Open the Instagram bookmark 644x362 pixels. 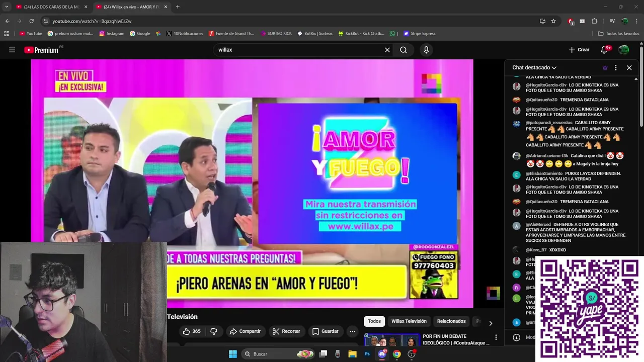(112, 34)
